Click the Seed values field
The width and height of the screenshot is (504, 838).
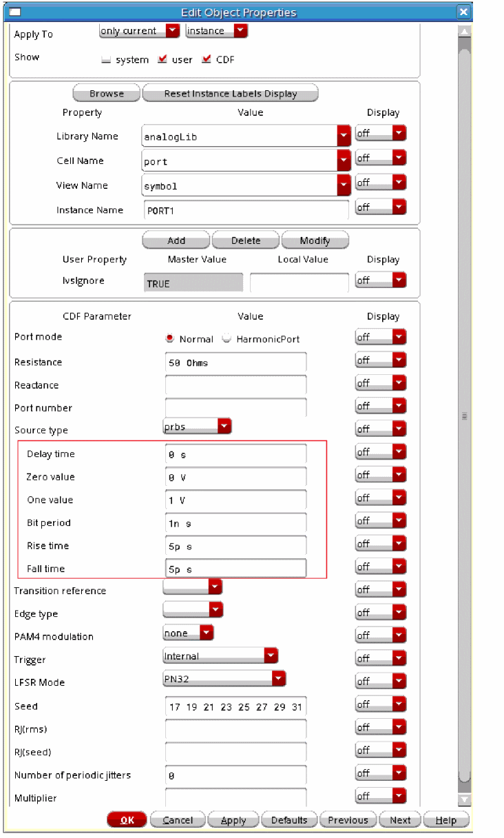(235, 706)
